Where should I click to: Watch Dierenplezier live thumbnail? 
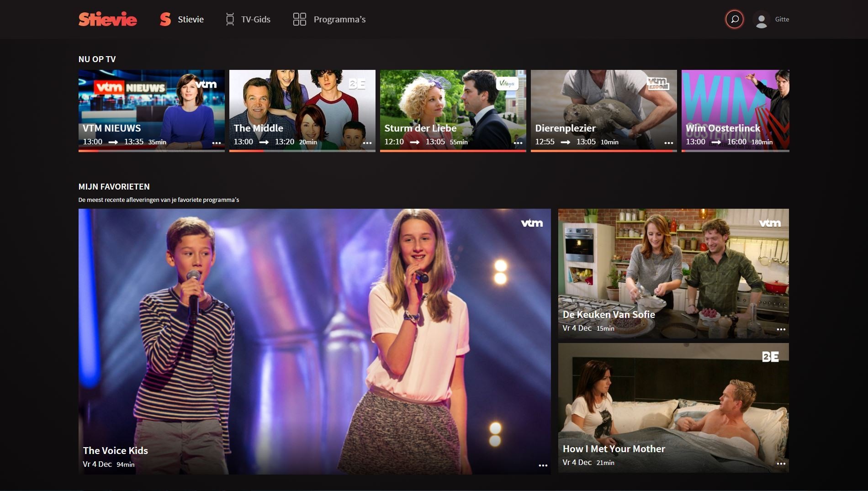(604, 110)
